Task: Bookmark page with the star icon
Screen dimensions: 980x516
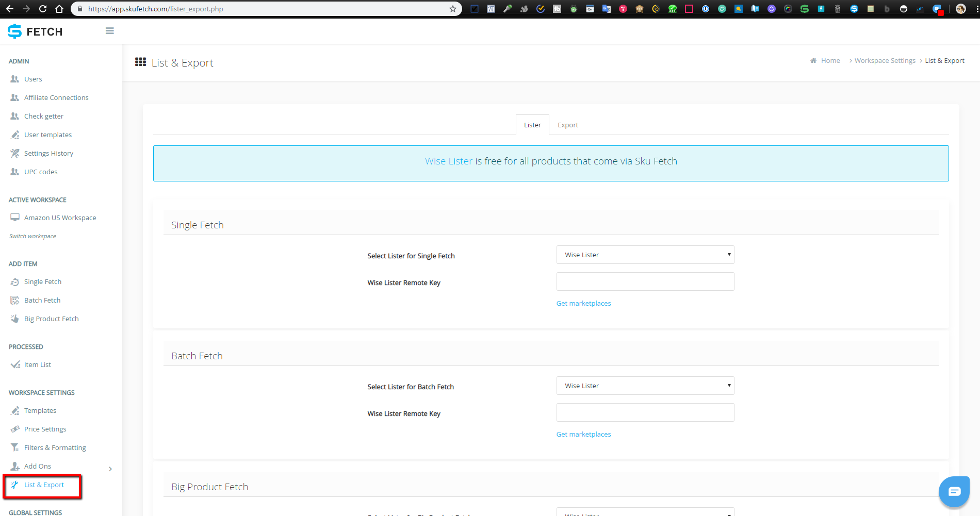Action: pyautogui.click(x=453, y=9)
